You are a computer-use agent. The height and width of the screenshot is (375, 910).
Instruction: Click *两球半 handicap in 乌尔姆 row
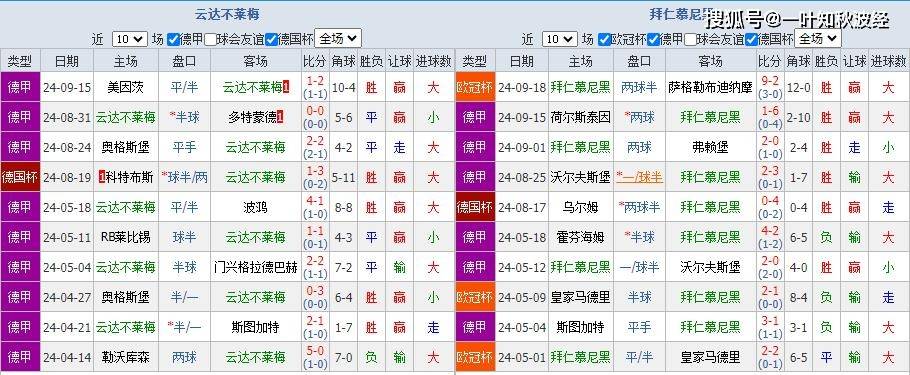[x=639, y=207]
